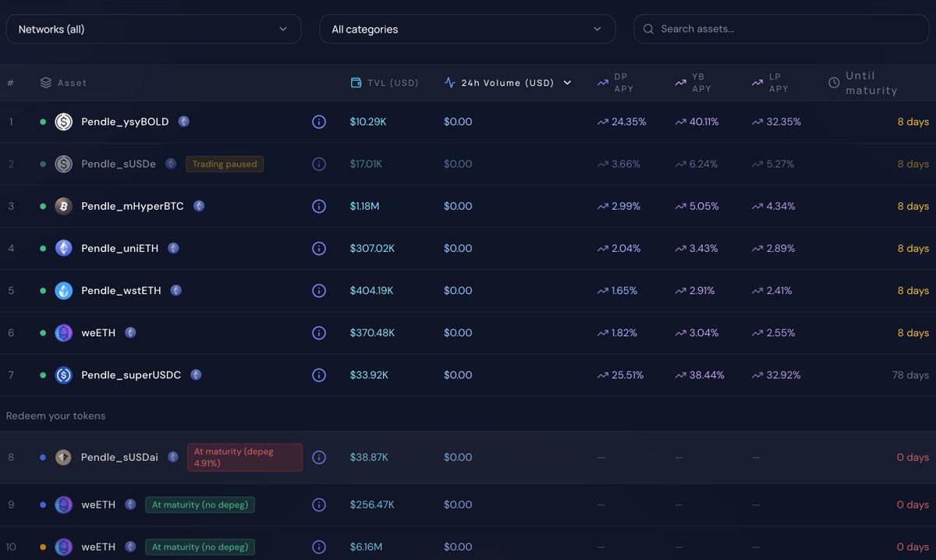Click the Trading paused badge
The image size is (936, 560).
point(225,164)
